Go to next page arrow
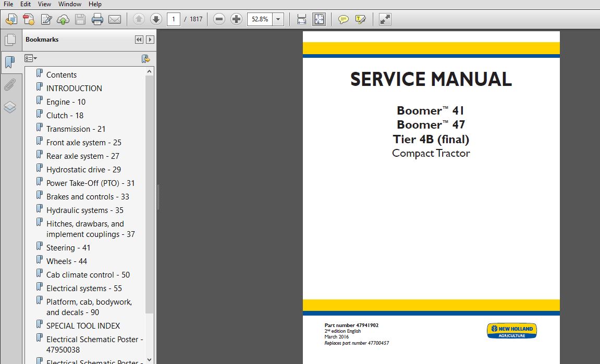 point(156,19)
